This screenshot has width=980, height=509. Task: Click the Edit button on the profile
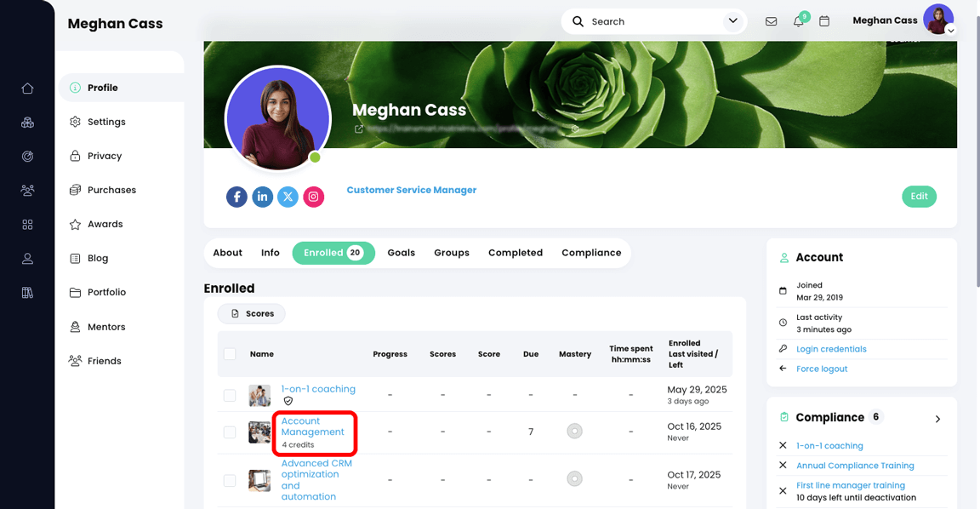click(x=919, y=196)
